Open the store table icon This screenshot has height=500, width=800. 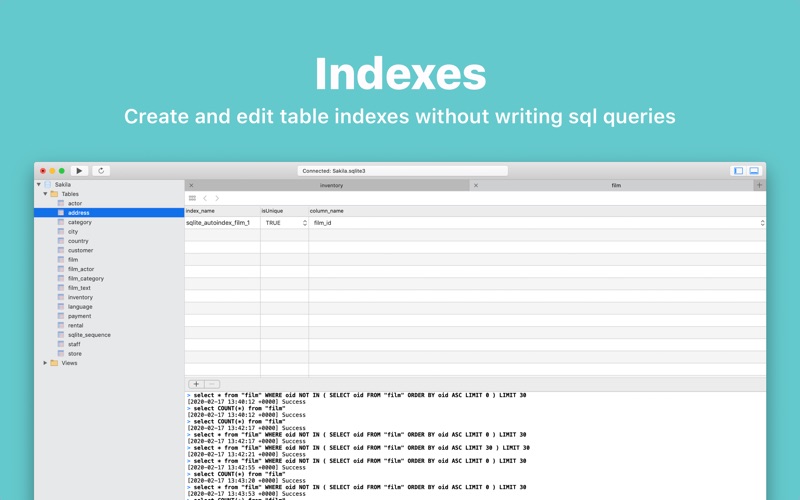(61, 353)
